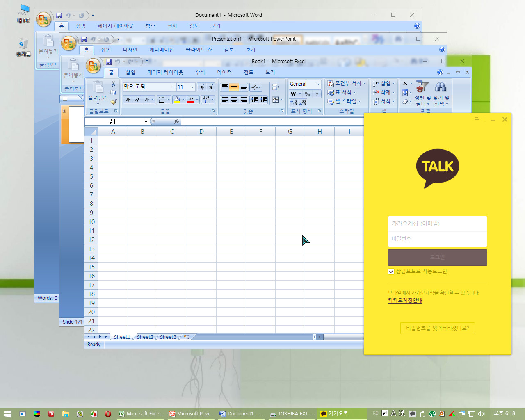Open the Excel 삽입 (Insert) tab

[130, 72]
